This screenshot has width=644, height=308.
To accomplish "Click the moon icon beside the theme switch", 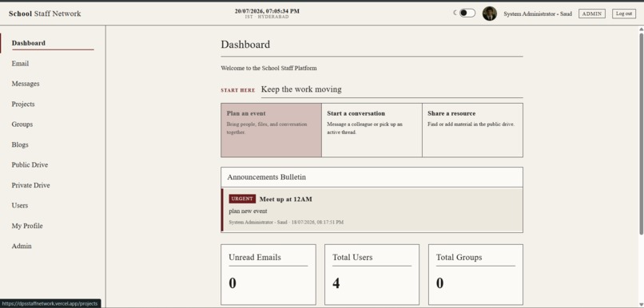I will pyautogui.click(x=455, y=13).
